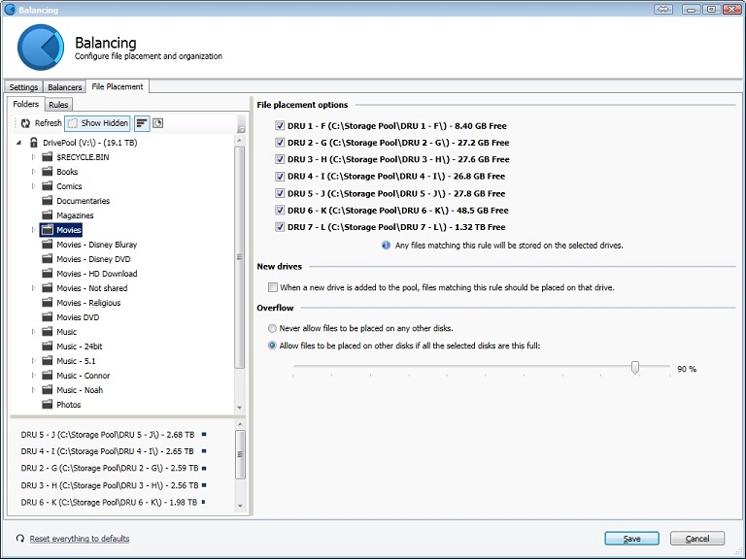Click the Magazines folder icon

(x=47, y=215)
